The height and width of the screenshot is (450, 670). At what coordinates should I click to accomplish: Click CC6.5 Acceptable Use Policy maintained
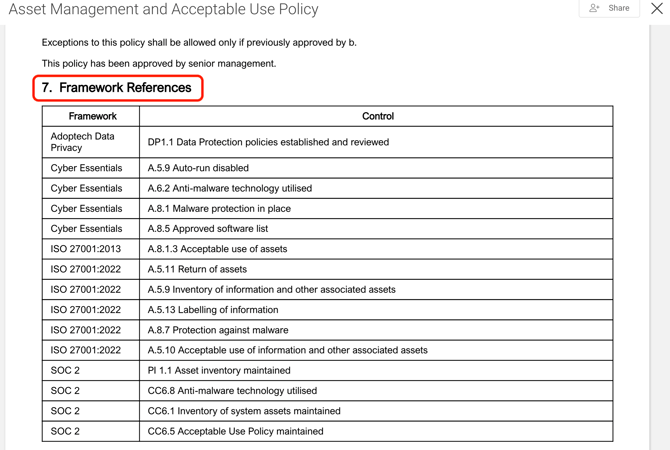click(x=236, y=431)
